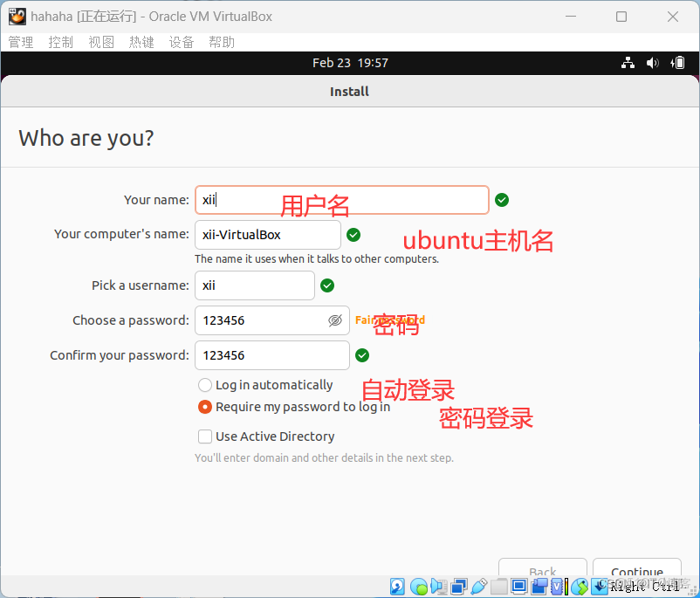Click the Continue button
The width and height of the screenshot is (700, 598).
pyautogui.click(x=636, y=571)
